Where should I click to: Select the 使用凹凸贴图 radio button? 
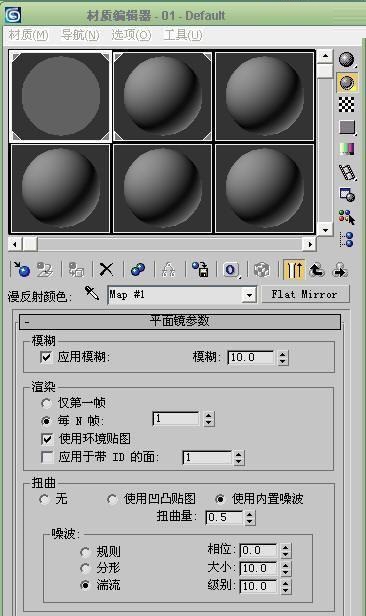pyautogui.click(x=112, y=499)
